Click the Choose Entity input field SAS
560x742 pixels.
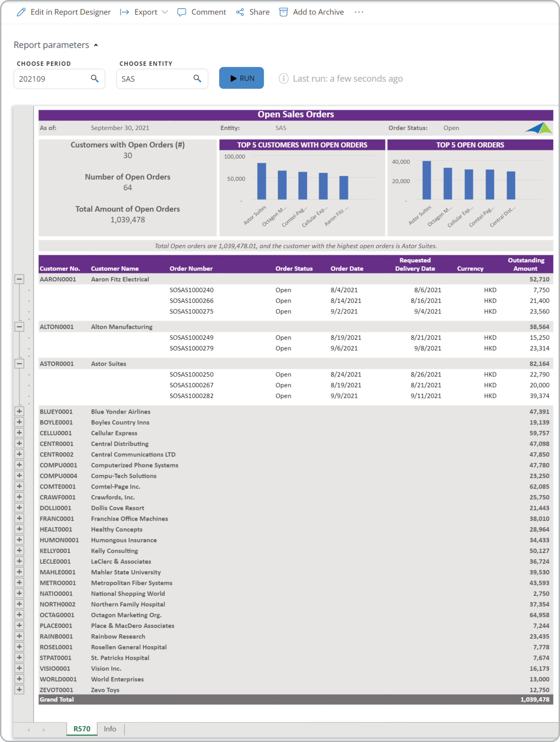coord(162,79)
